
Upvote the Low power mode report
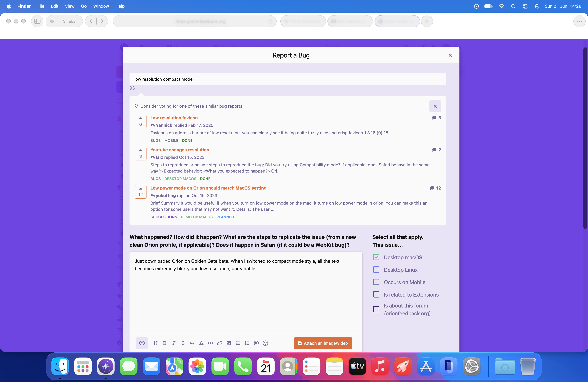[x=141, y=192]
